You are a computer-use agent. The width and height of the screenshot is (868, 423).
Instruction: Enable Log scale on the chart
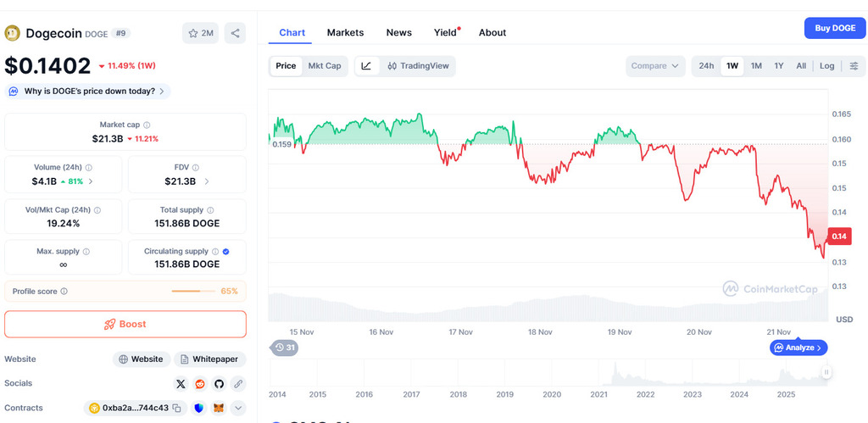point(826,66)
